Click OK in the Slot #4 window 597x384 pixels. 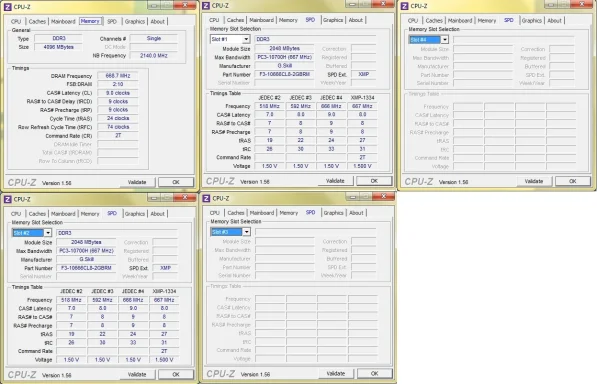(x=573, y=182)
